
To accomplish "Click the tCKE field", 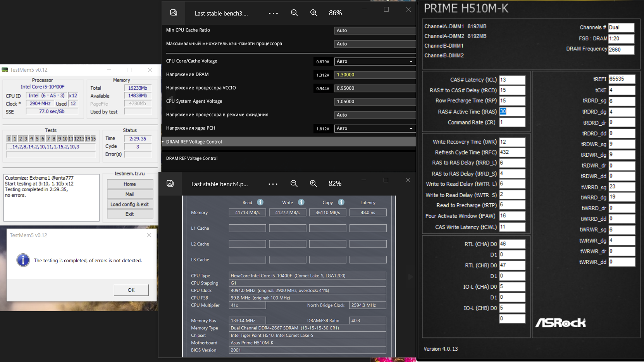I will [622, 90].
